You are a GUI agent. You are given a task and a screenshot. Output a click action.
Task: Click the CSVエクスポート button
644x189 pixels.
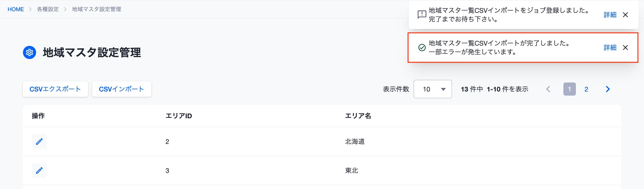[55, 89]
